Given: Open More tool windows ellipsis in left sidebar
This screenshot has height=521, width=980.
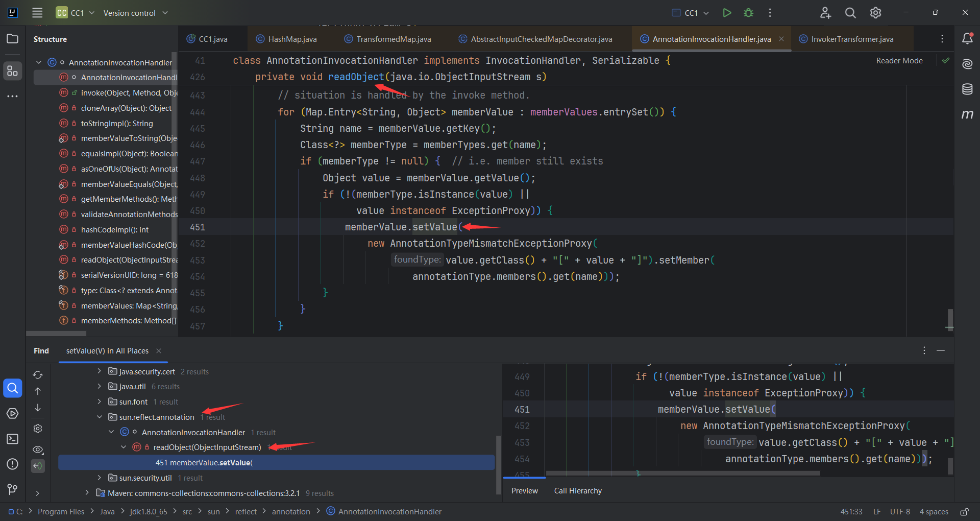Looking at the screenshot, I should click(x=13, y=96).
